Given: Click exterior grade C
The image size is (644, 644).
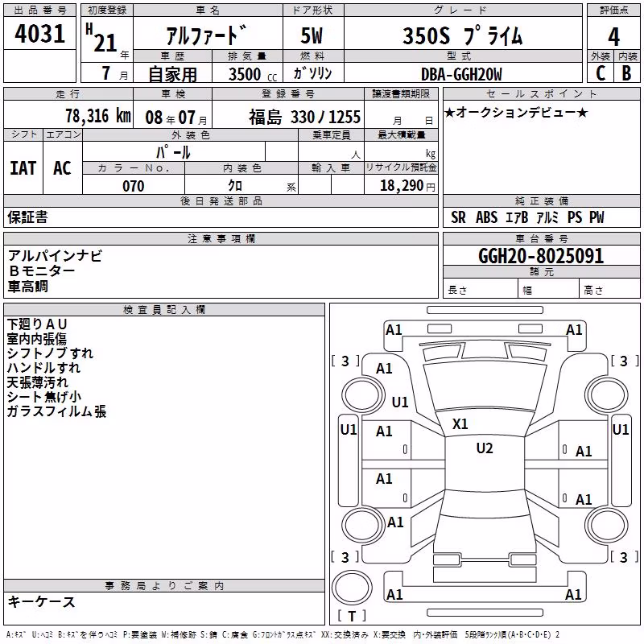Looking at the screenshot, I should point(601,73).
